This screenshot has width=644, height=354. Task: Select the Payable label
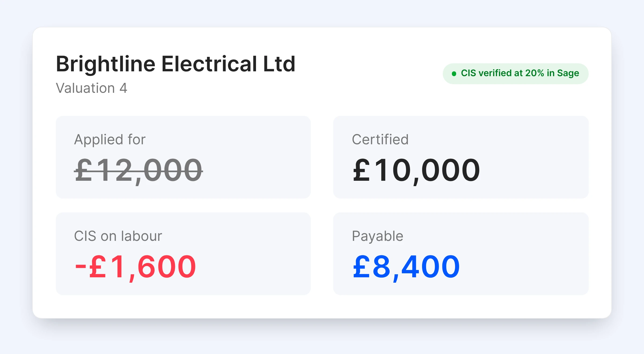tap(378, 237)
